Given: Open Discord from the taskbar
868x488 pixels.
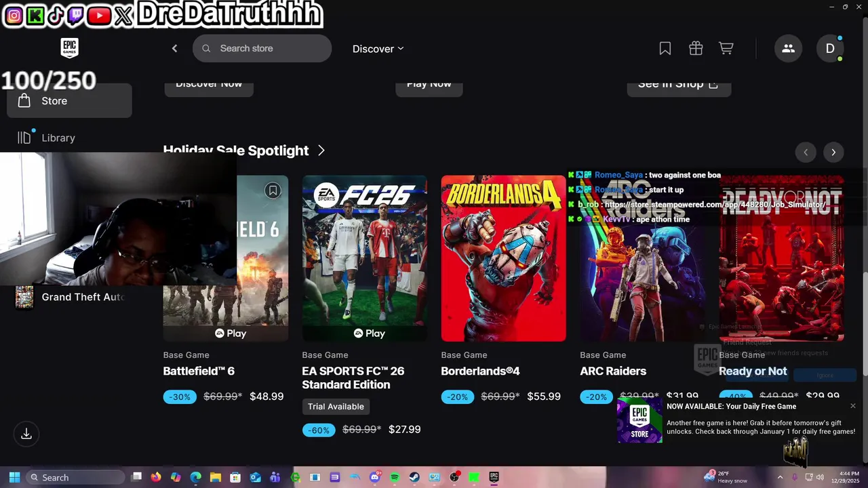Looking at the screenshot, I should pos(375,477).
